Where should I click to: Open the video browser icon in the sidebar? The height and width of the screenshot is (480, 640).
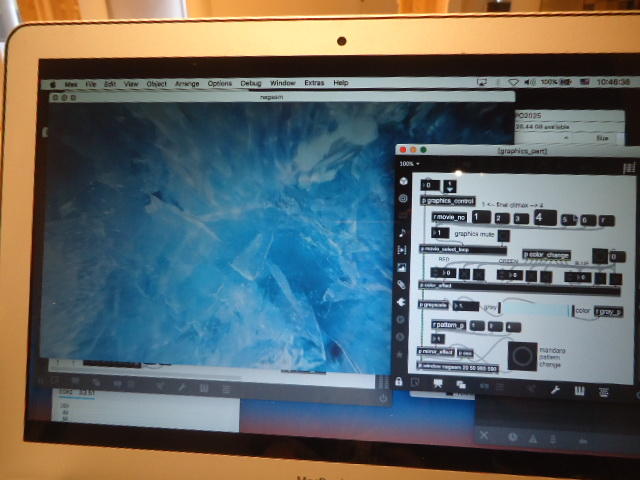(402, 250)
